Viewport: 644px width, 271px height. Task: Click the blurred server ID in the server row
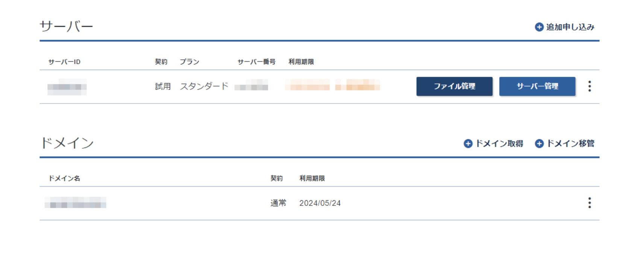click(67, 87)
